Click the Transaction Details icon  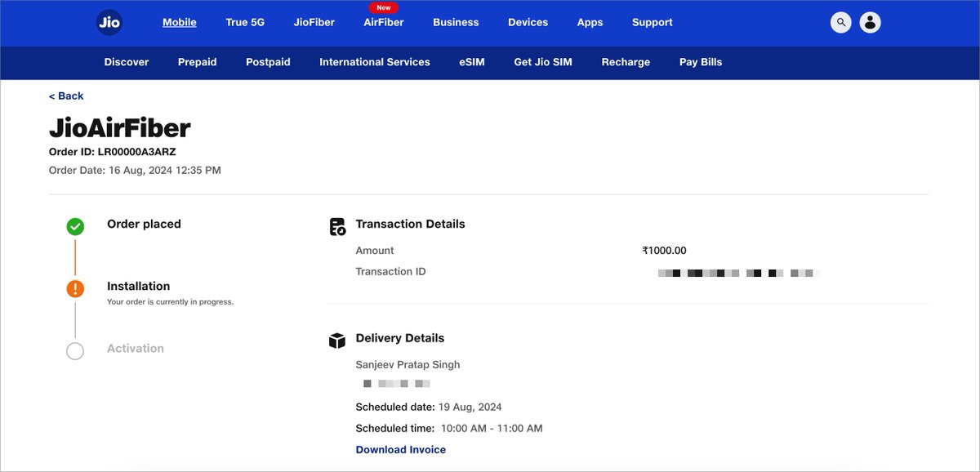(337, 227)
